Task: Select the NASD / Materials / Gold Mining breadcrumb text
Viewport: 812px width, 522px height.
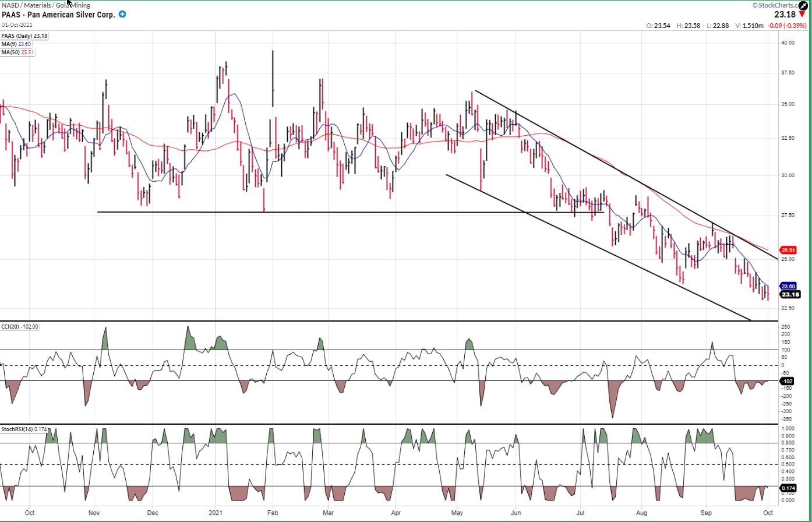Action: click(46, 5)
